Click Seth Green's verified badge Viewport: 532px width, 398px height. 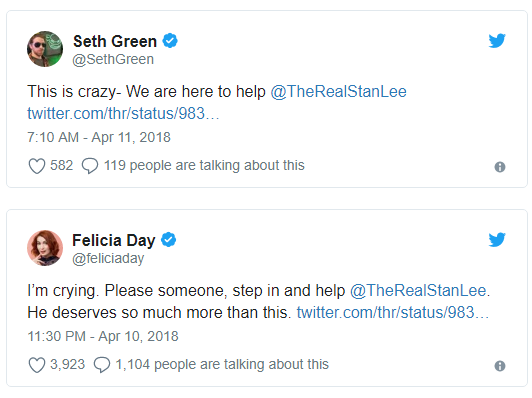170,41
